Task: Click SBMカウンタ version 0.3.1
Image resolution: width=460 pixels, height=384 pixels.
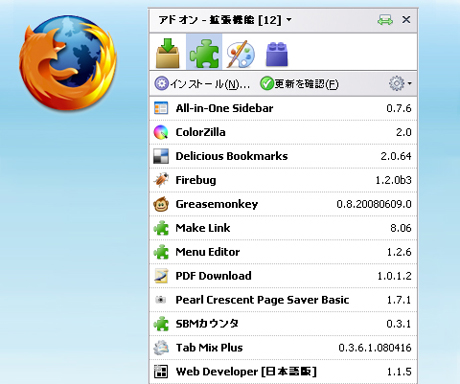Action: point(399,324)
